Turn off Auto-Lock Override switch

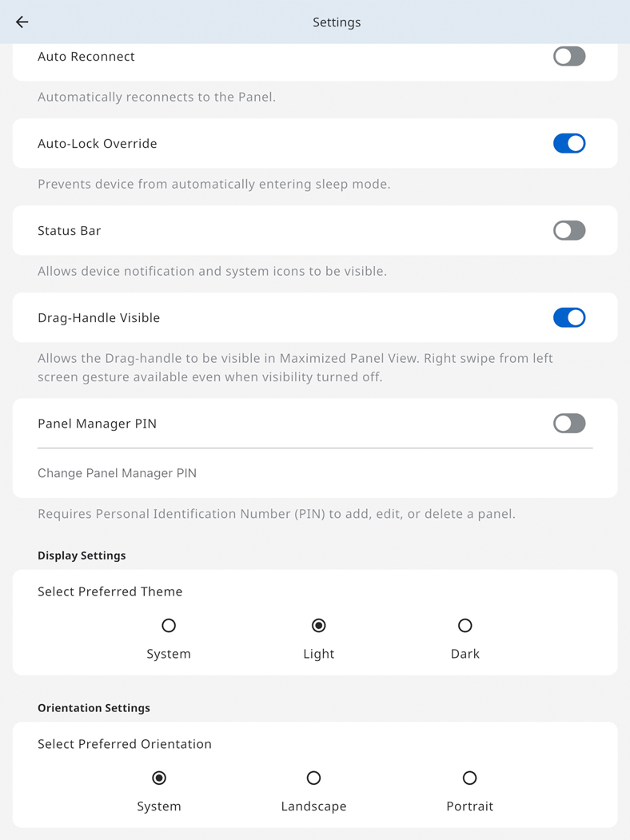(x=569, y=144)
